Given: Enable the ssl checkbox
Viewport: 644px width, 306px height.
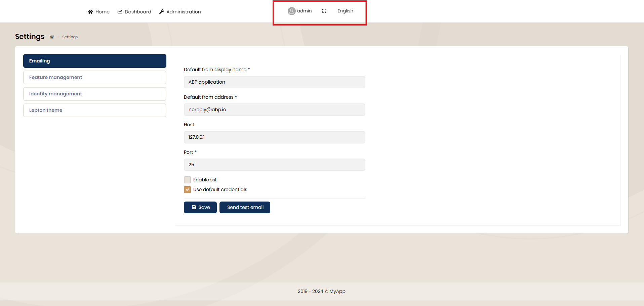Looking at the screenshot, I should 188,180.
